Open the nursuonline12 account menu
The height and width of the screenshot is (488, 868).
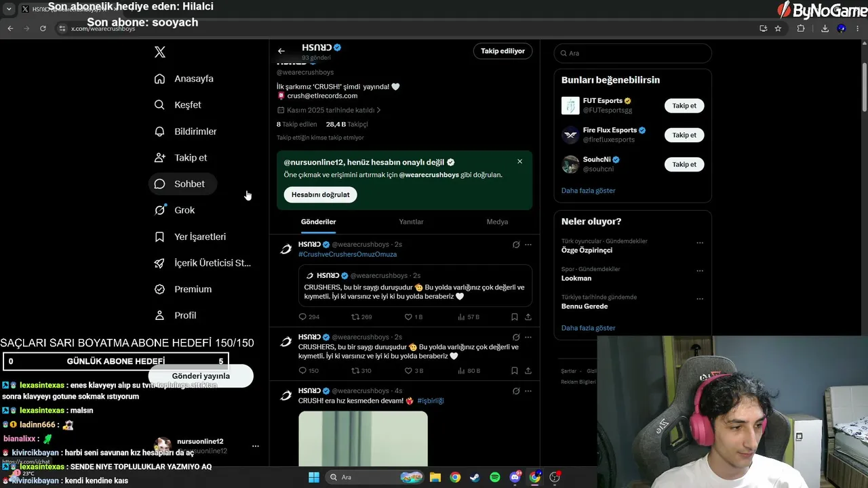coord(256,446)
